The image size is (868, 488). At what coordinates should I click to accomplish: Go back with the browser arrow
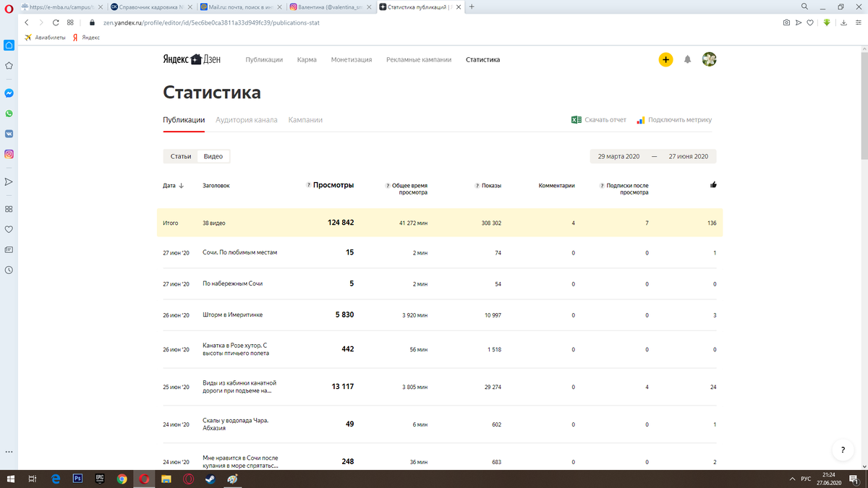(x=27, y=22)
